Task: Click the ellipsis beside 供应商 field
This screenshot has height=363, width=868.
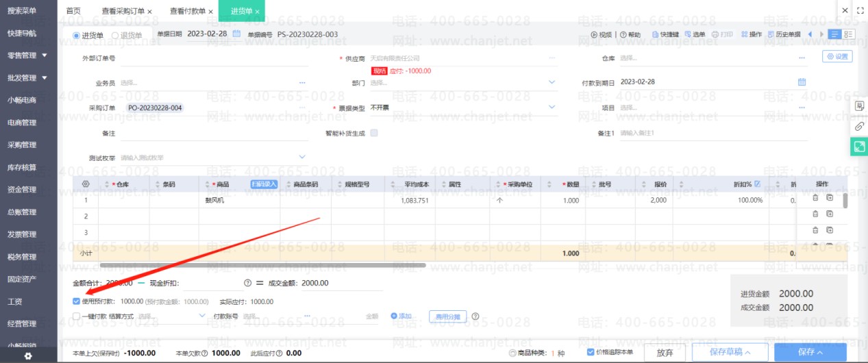Action: pyautogui.click(x=552, y=58)
